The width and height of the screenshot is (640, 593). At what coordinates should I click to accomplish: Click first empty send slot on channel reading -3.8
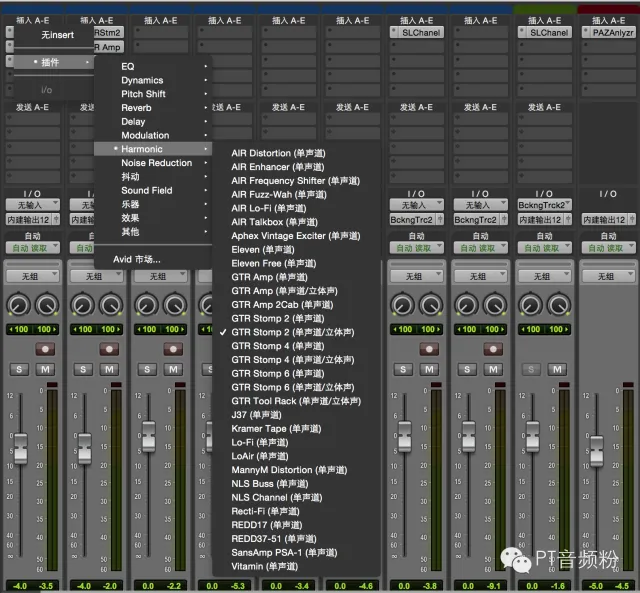pos(417,119)
